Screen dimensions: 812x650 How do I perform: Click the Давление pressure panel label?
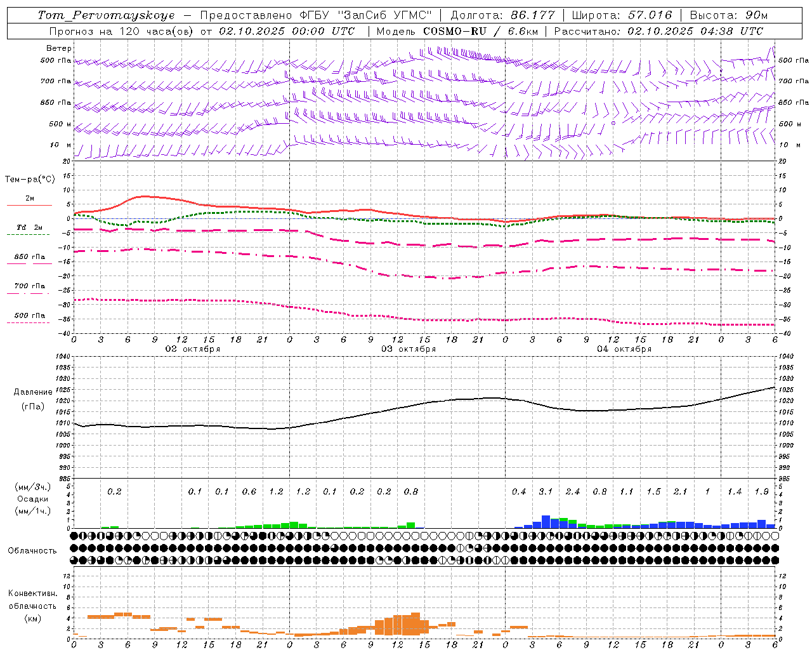click(33, 392)
